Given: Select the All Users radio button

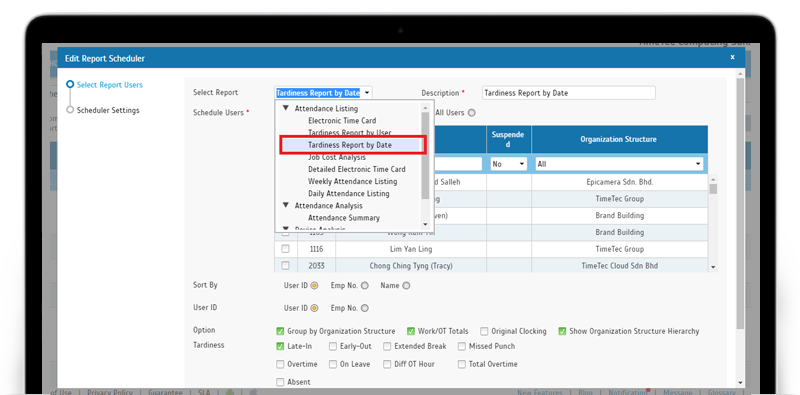Looking at the screenshot, I should (471, 113).
